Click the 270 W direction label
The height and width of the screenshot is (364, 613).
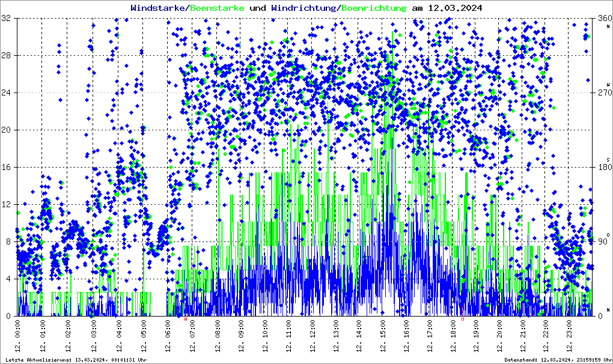[x=605, y=93]
